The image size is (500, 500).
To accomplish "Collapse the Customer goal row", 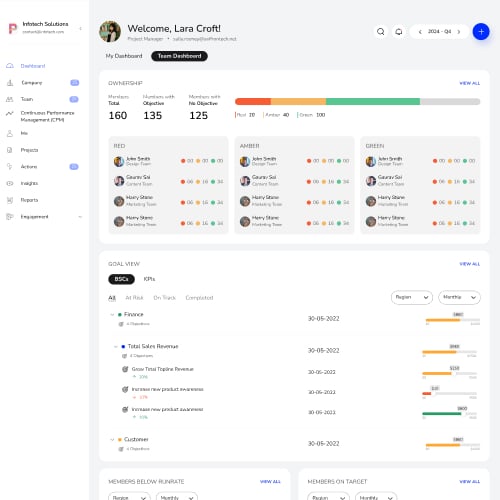I will [x=112, y=439].
